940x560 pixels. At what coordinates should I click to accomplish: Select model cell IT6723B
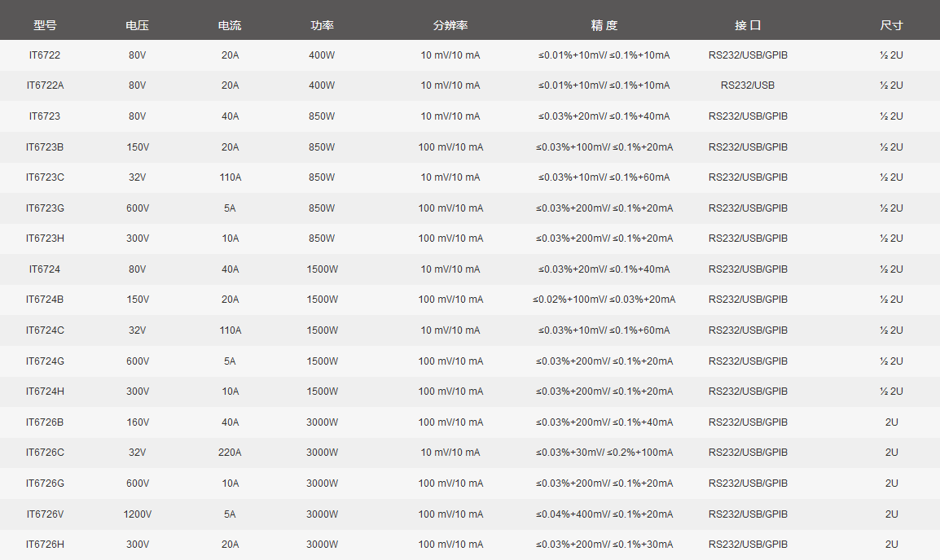[45, 147]
